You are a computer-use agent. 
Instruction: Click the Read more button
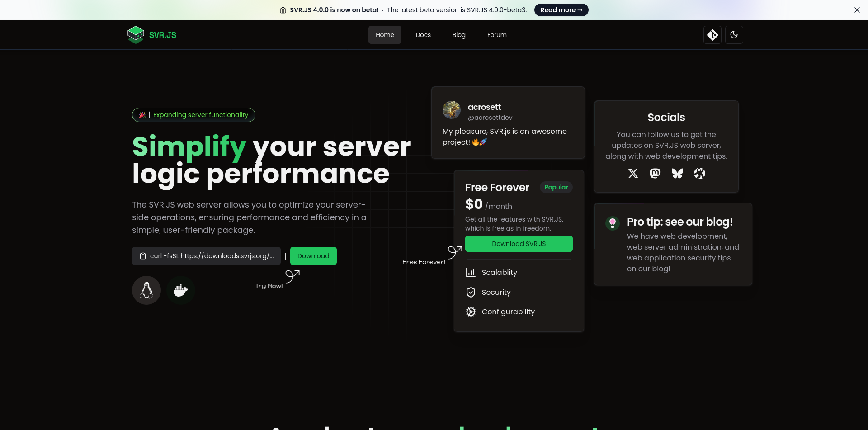pos(561,10)
